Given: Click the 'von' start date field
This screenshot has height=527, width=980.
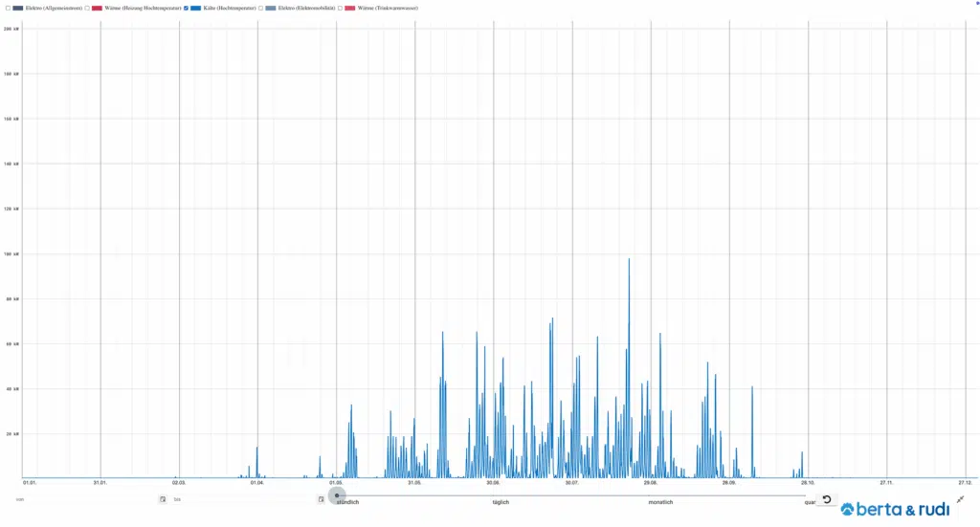Looking at the screenshot, I should point(84,499).
